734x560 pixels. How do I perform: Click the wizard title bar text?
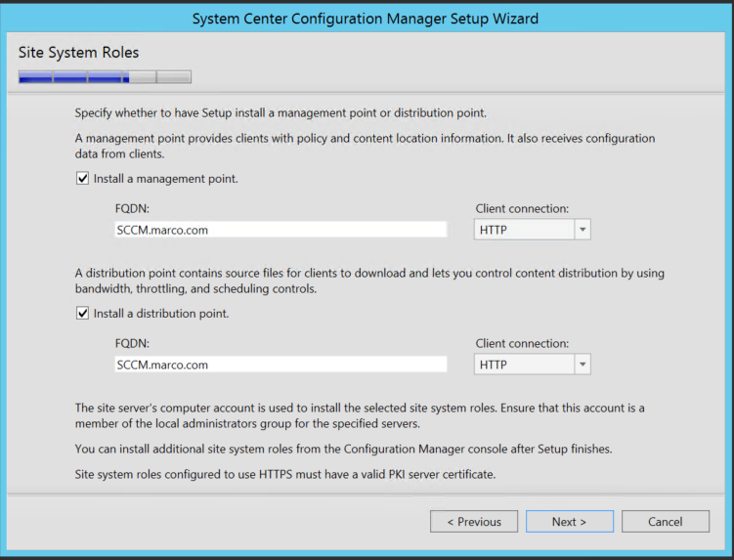tap(366, 19)
